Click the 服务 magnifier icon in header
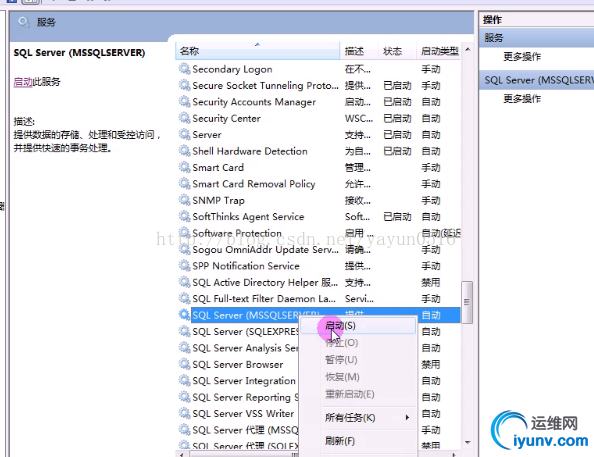 click(24, 22)
